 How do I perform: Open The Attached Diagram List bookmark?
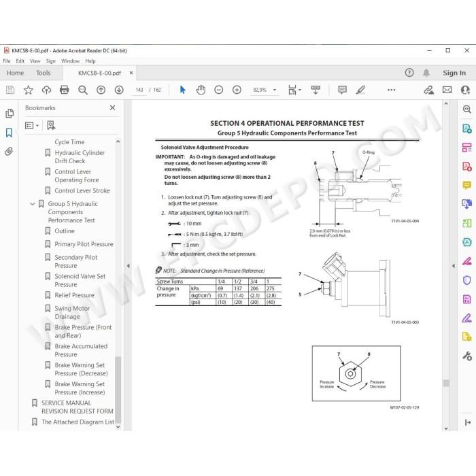pos(78,422)
